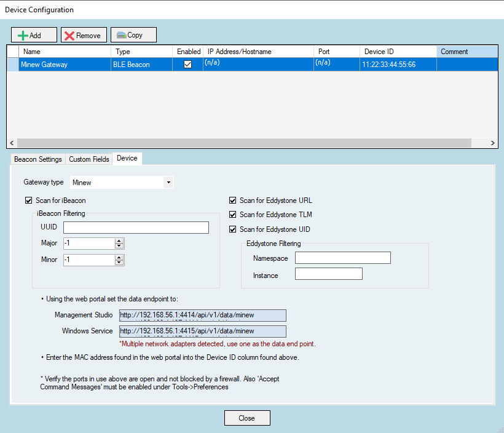Click the Namespace filter input box
The height and width of the screenshot is (433, 504).
[x=342, y=257]
